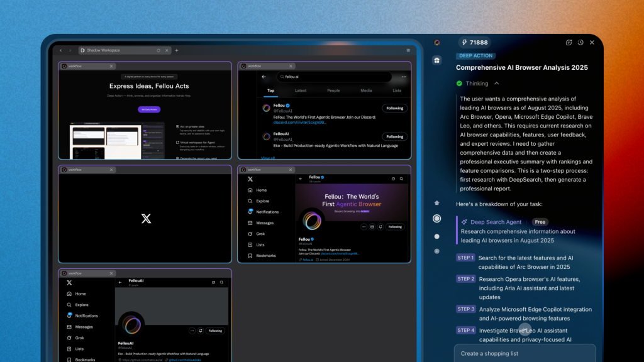Click the home icon in the right sidebar

[437, 203]
